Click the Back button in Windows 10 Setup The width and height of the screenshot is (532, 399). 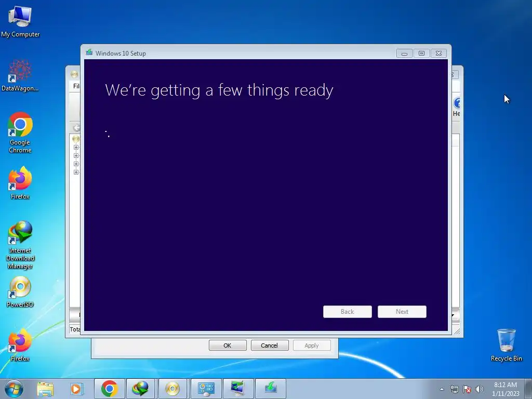point(348,312)
